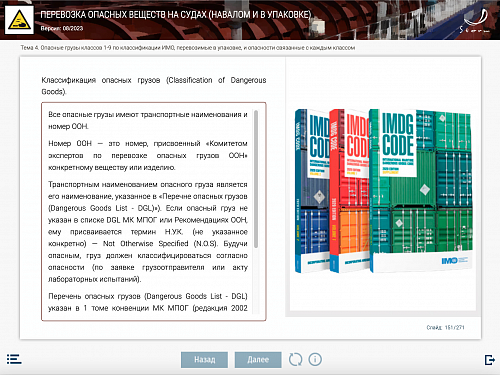This screenshot has height=375, width=500.
Task: Click the green IMDG Code supplement book
Action: (x=422, y=191)
